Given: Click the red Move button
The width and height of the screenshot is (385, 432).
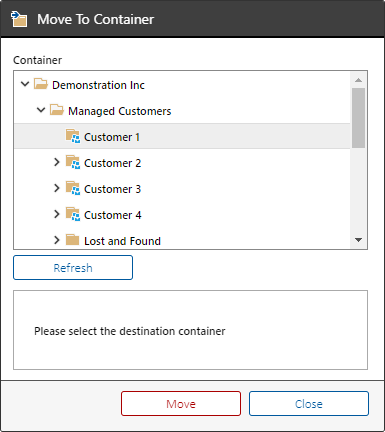Looking at the screenshot, I should [181, 404].
